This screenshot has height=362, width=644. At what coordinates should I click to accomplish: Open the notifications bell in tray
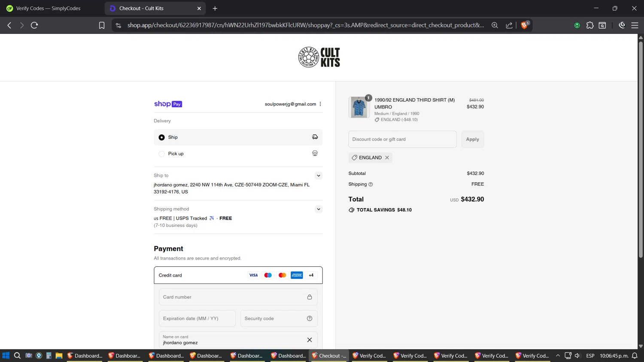point(635,356)
